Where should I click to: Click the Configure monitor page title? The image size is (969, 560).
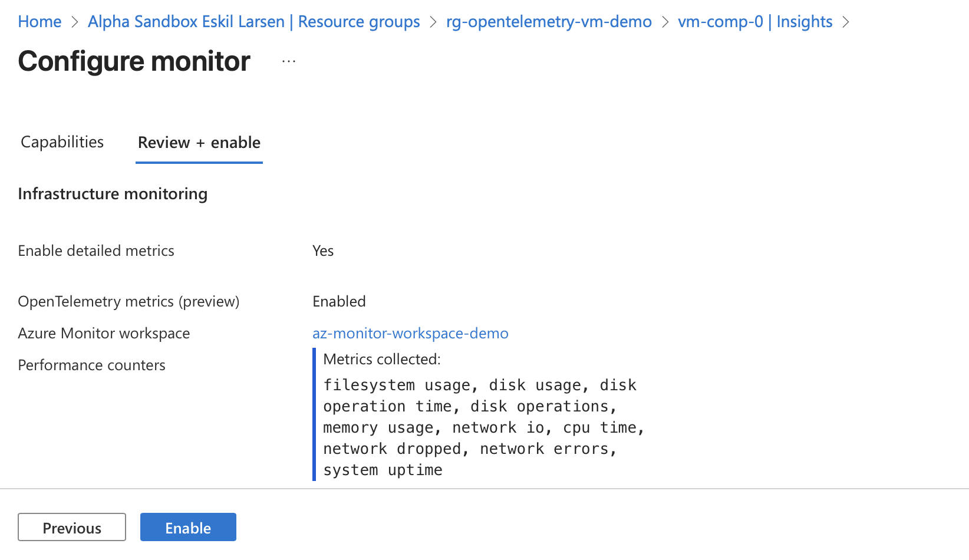point(134,61)
